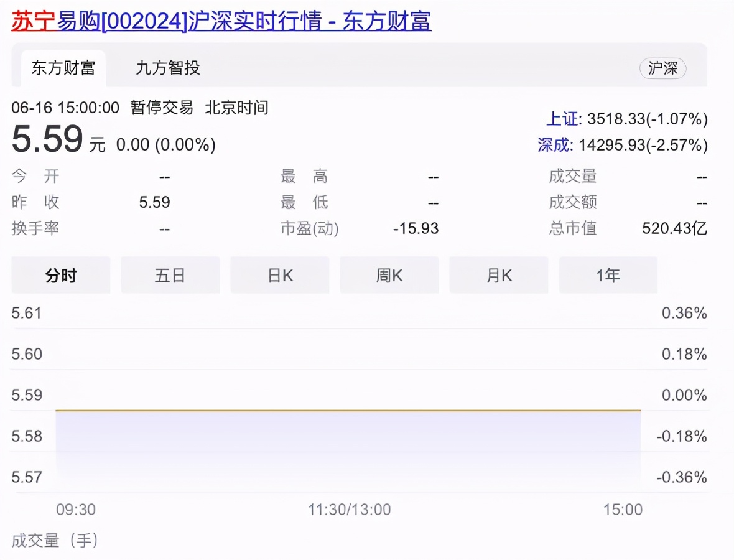Click the 暂停交易 status text
Image resolution: width=734 pixels, height=560 pixels.
point(162,108)
